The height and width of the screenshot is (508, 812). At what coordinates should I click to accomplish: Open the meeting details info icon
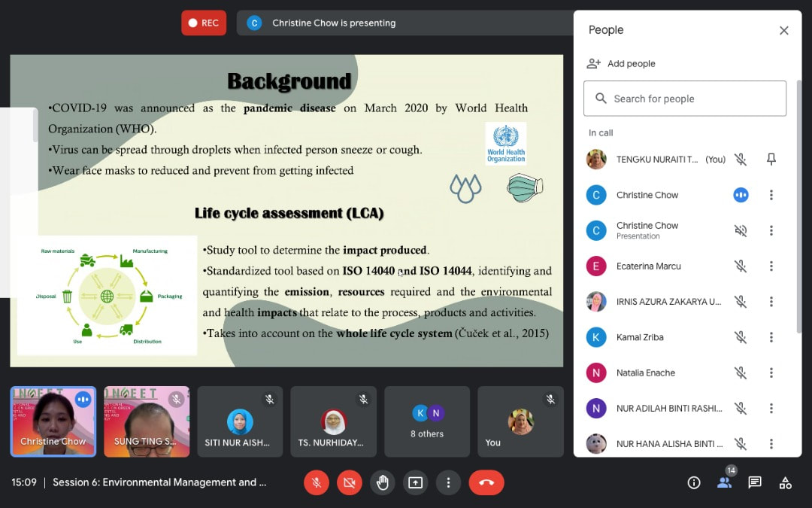[694, 482]
